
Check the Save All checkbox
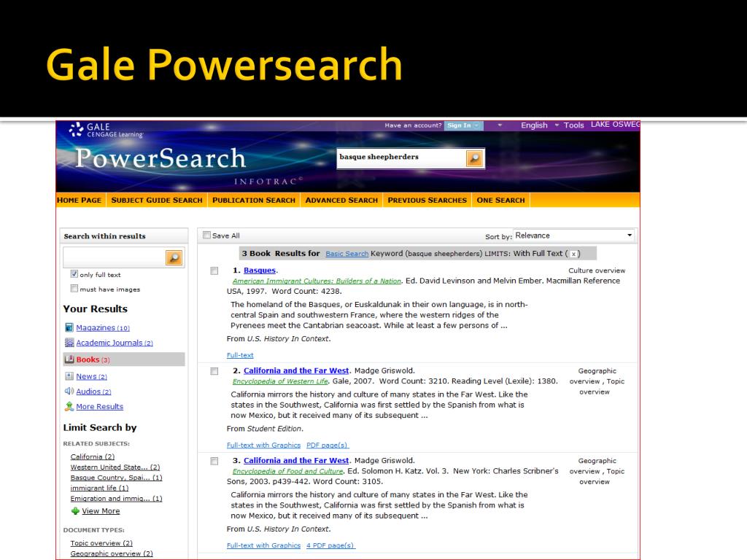tap(206, 236)
